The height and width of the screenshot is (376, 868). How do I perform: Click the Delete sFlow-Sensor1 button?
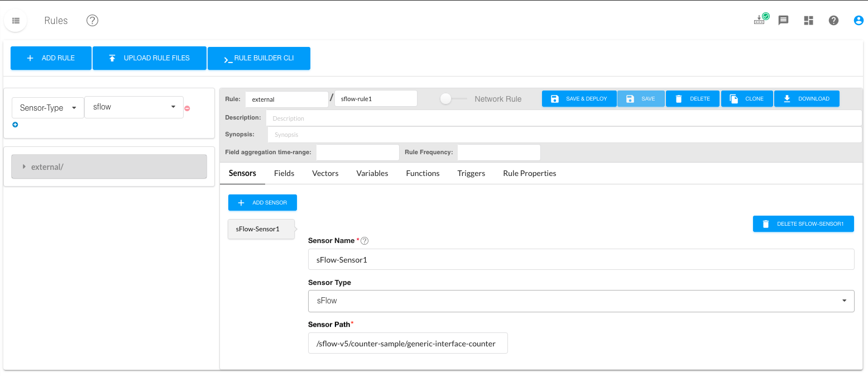pos(803,224)
